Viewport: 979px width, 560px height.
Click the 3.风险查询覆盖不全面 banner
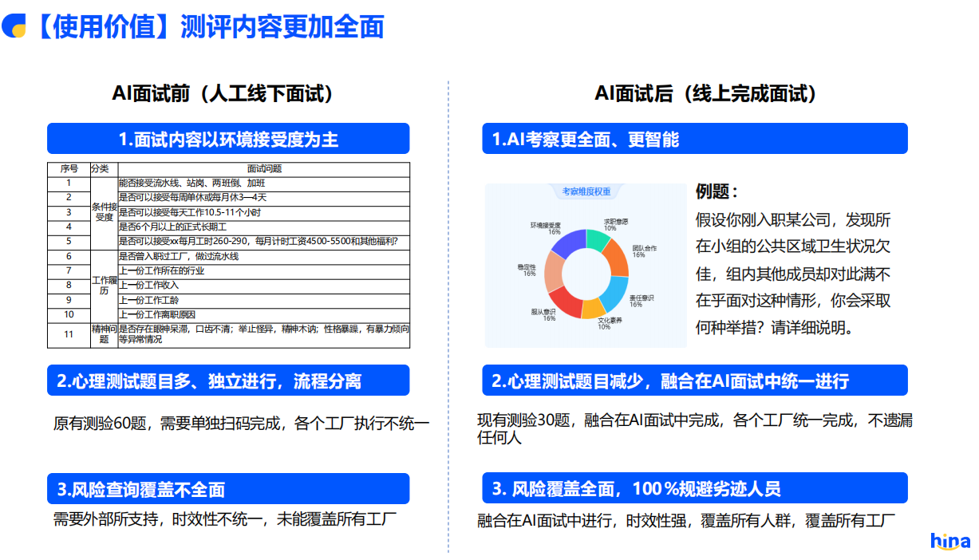pyautogui.click(x=228, y=489)
